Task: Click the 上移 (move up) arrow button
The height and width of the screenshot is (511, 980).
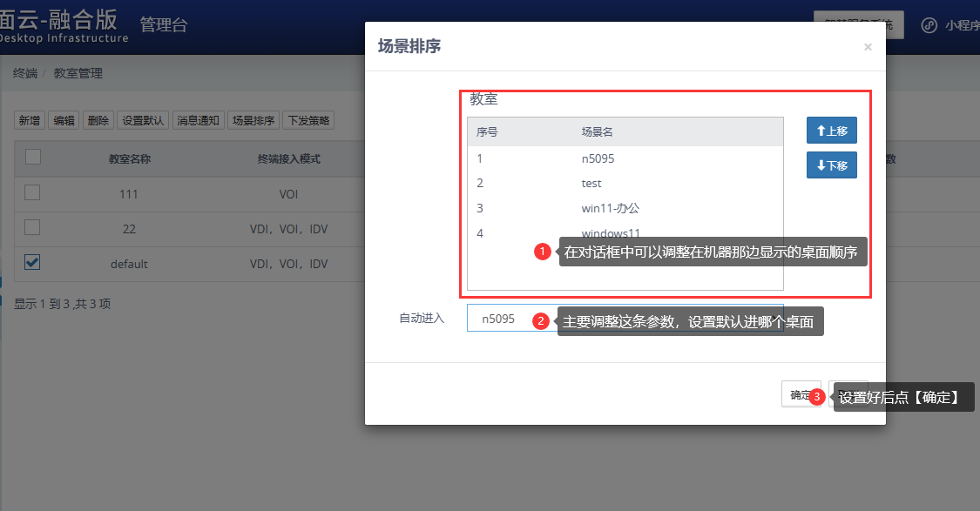Action: coord(831,131)
